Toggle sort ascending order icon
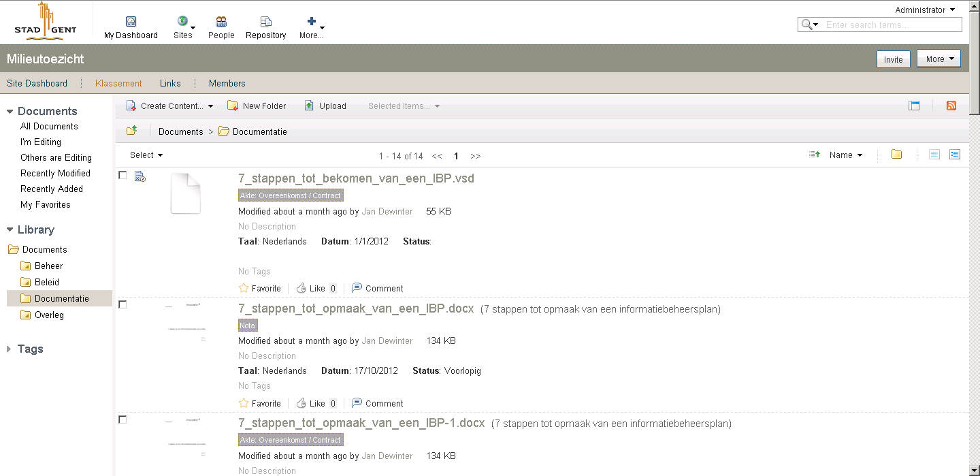This screenshot has width=980, height=476. (x=815, y=155)
